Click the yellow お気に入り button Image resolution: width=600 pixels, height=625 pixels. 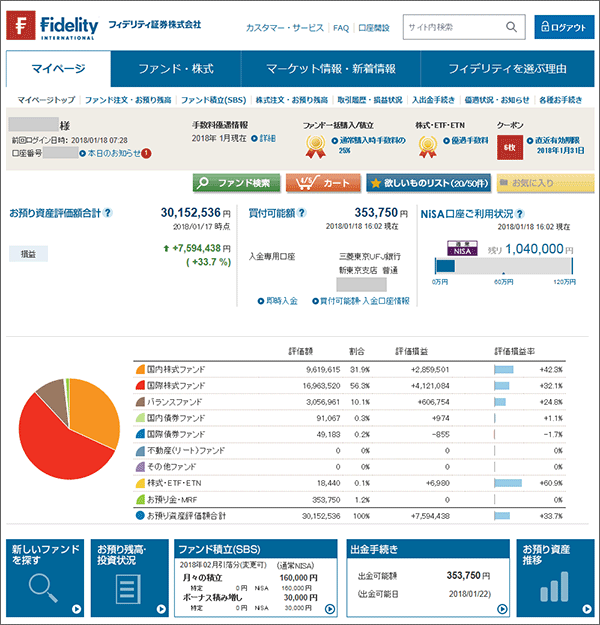[545, 183]
